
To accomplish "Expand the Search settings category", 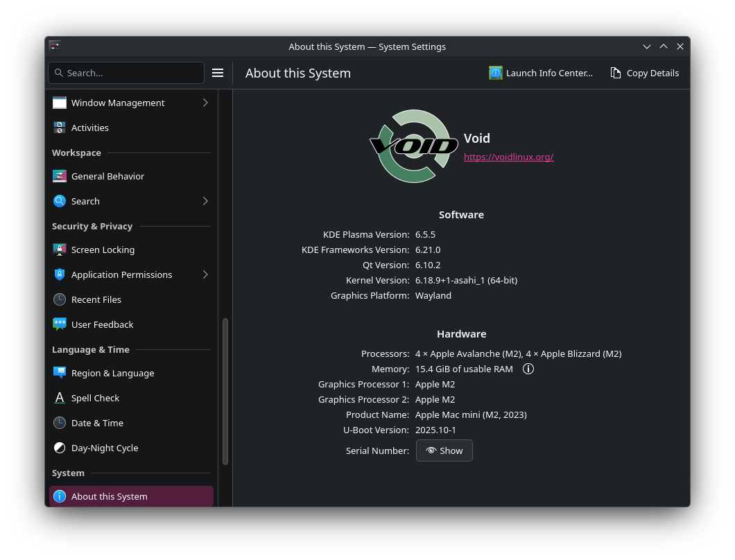I will pos(205,201).
